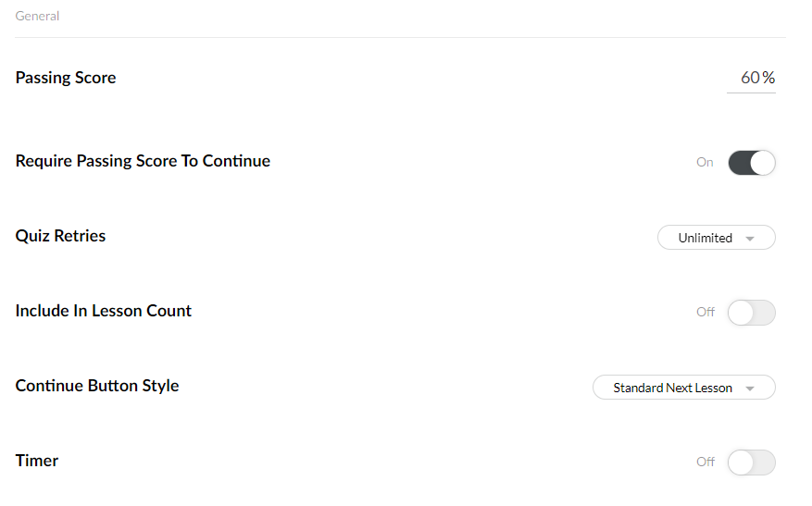
Task: Turn on the Timer switch
Action: tap(751, 463)
